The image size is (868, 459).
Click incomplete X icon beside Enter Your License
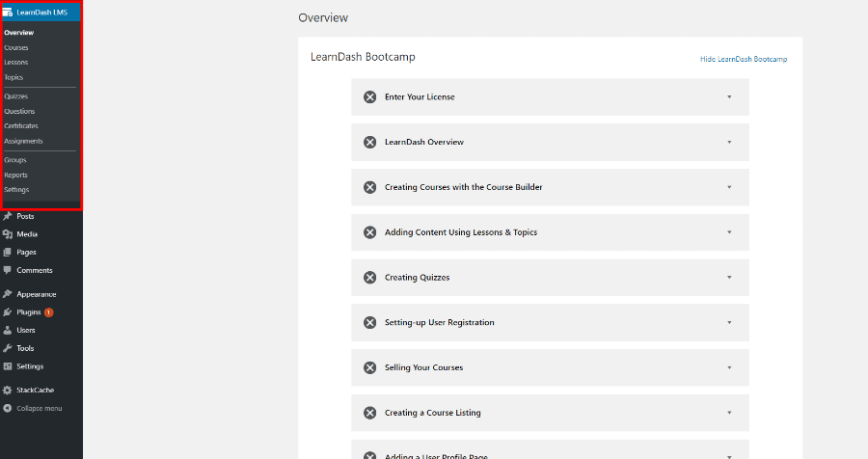(369, 96)
